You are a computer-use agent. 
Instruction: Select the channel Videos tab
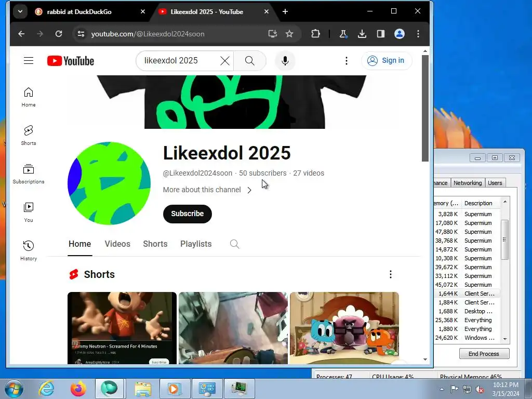point(117,244)
